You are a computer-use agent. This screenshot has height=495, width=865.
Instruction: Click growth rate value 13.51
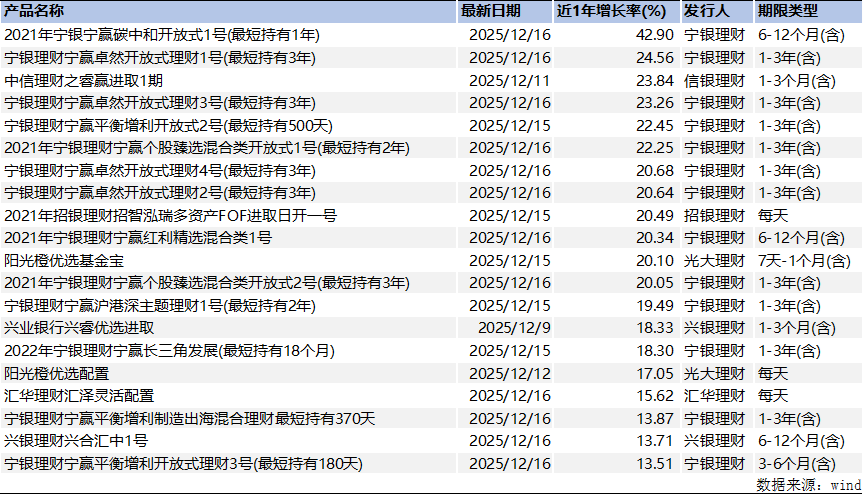coord(655,464)
